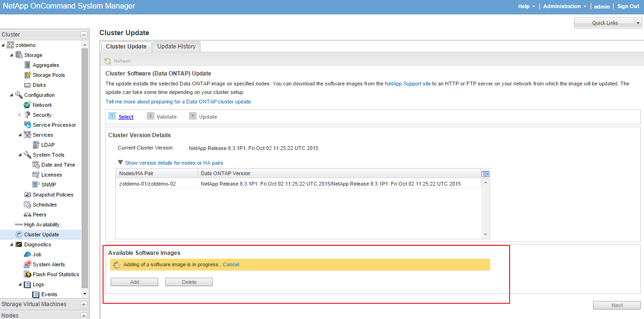Viewport: 644px width, 319px height.
Task: Collapse the Services tree node
Action: pos(20,135)
